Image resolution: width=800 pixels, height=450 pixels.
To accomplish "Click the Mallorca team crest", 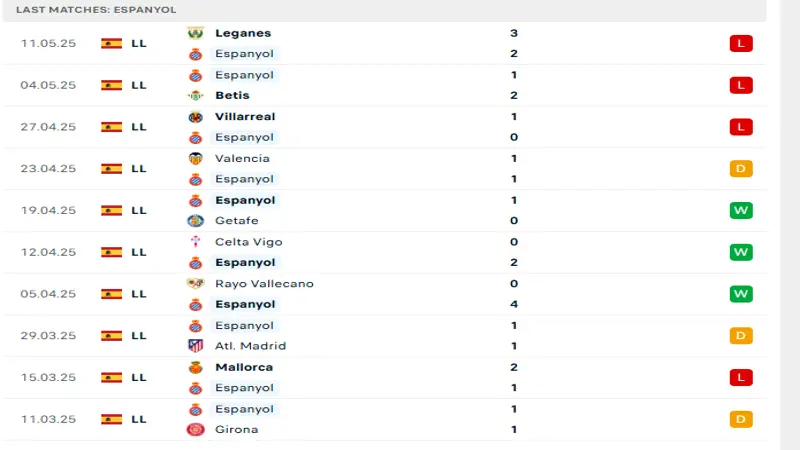I will click(195, 367).
